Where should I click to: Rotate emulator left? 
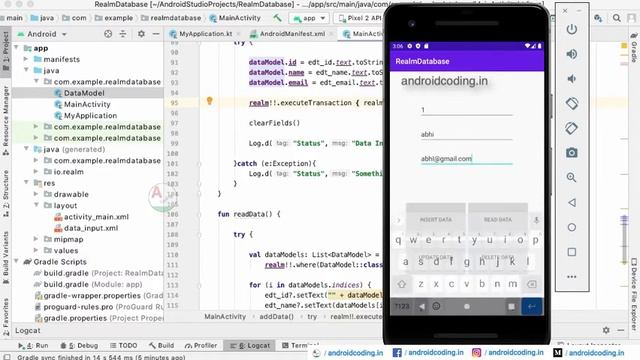coord(571,103)
